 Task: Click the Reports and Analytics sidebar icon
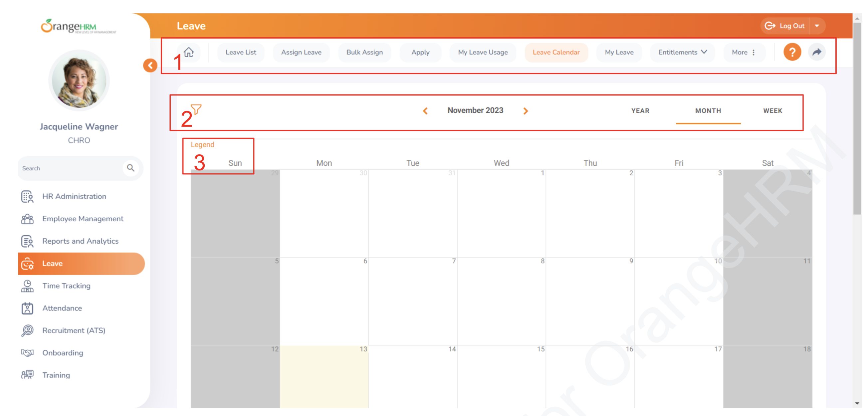tap(27, 241)
